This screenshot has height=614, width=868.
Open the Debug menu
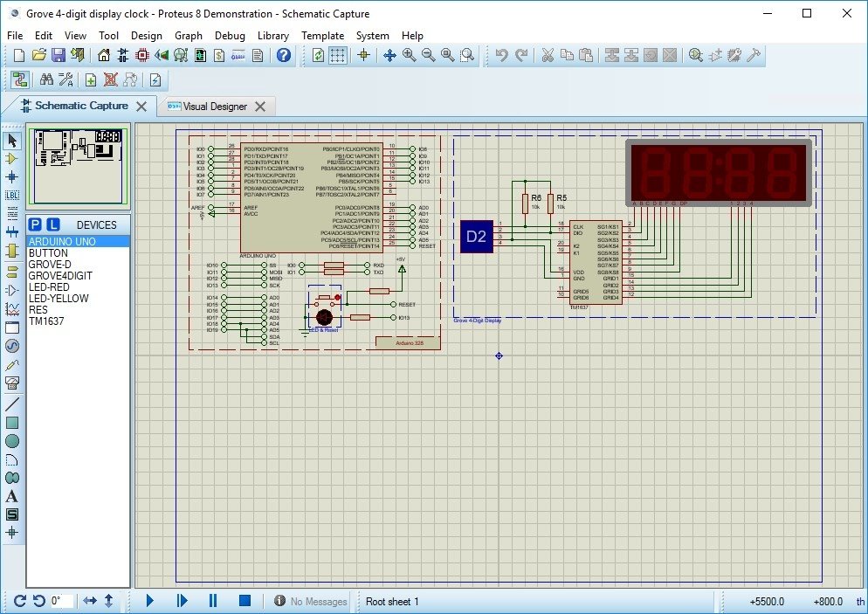(x=230, y=36)
